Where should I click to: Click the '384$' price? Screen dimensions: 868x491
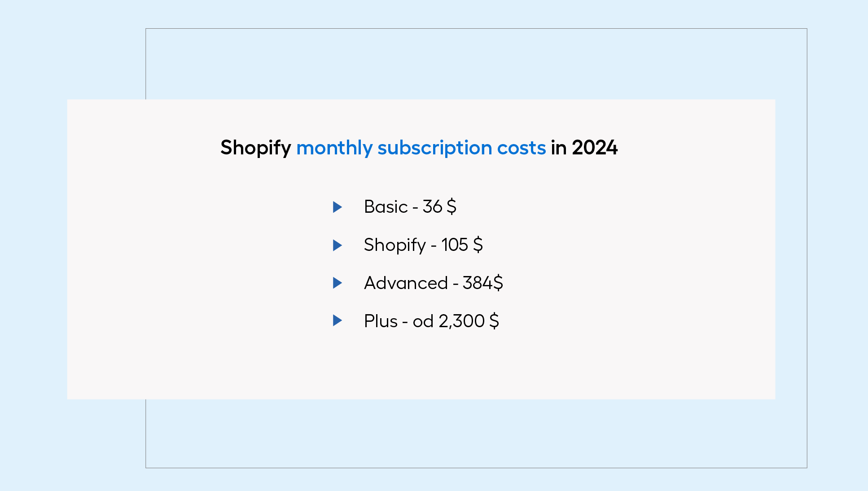pyautogui.click(x=483, y=283)
